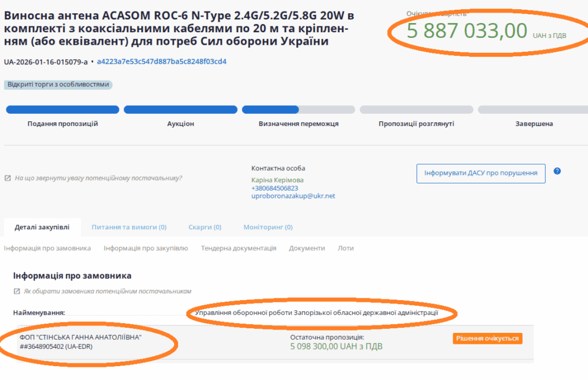Navigate to the 'Лоти' section
588x380 pixels.
coord(346,248)
